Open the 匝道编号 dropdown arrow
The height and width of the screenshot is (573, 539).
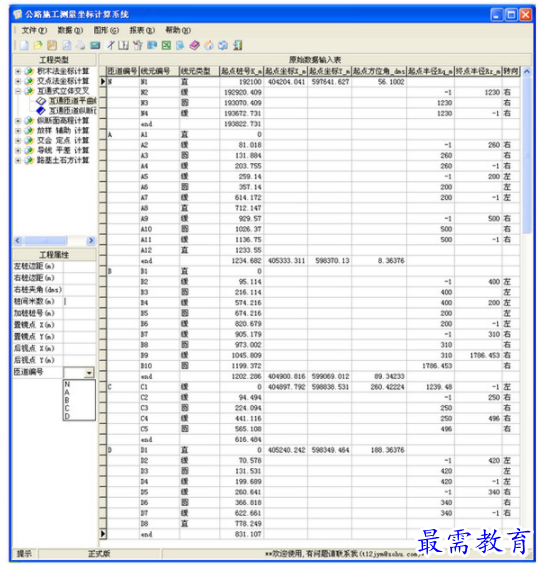(x=89, y=373)
